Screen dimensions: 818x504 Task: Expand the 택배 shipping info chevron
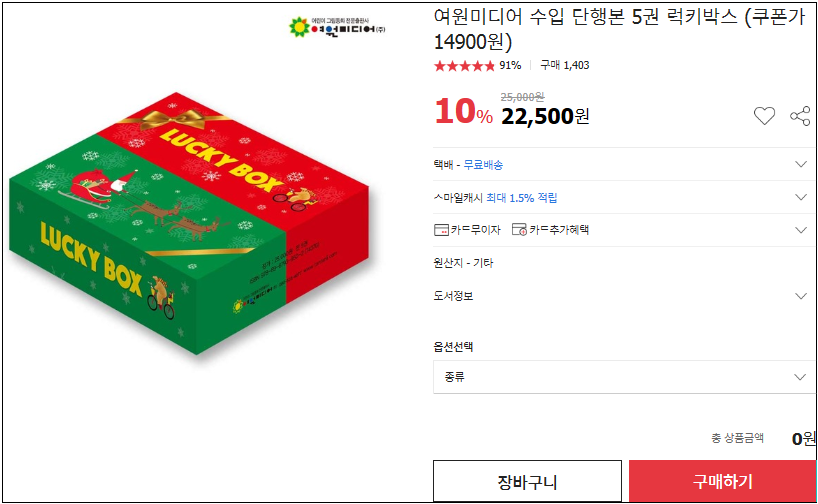pyautogui.click(x=801, y=164)
